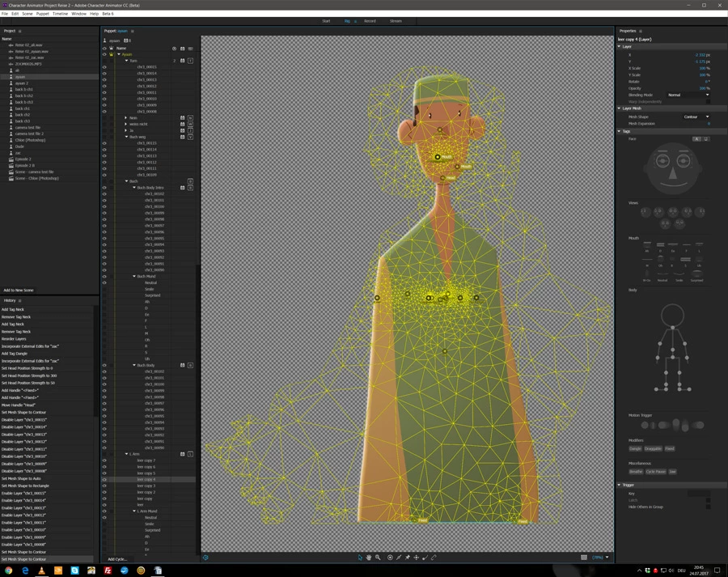Toggle the Face tag smiley view button
This screenshot has height=577, width=728.
point(705,139)
